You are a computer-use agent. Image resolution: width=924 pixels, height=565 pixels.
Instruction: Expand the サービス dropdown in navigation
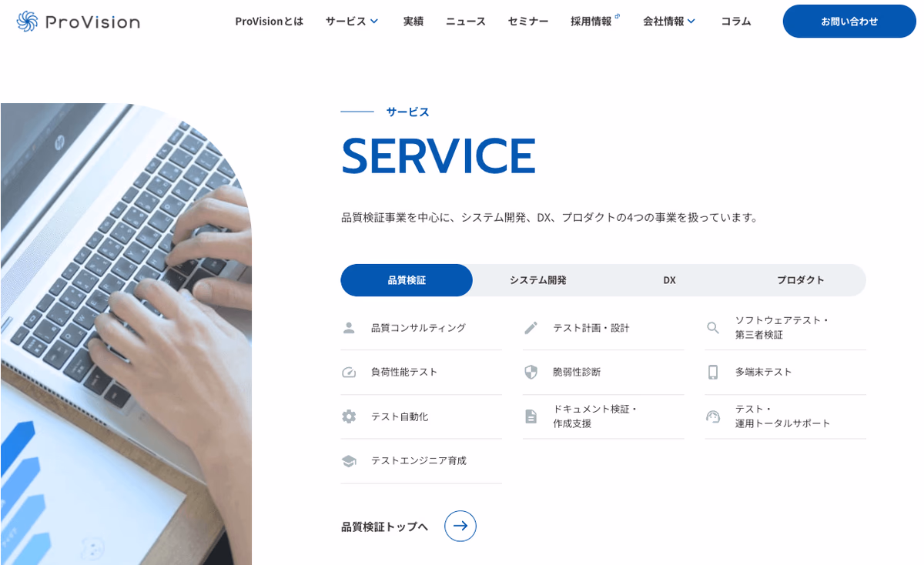point(352,22)
